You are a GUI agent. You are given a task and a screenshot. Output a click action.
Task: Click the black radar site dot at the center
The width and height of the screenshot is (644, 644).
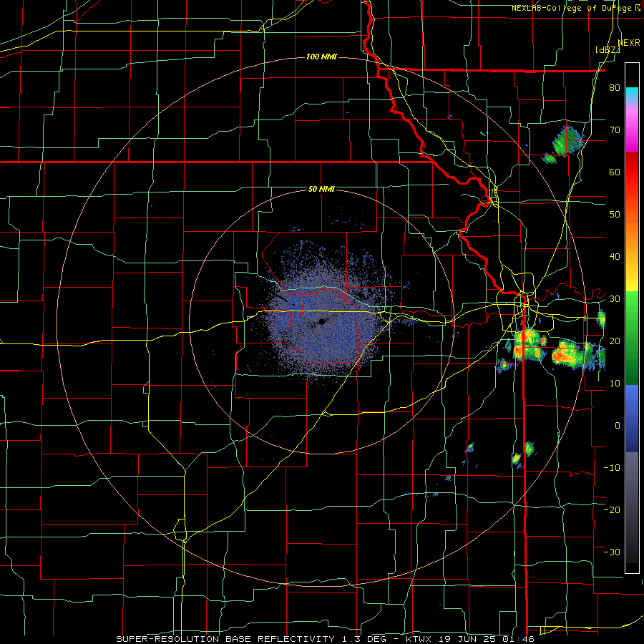point(321,321)
